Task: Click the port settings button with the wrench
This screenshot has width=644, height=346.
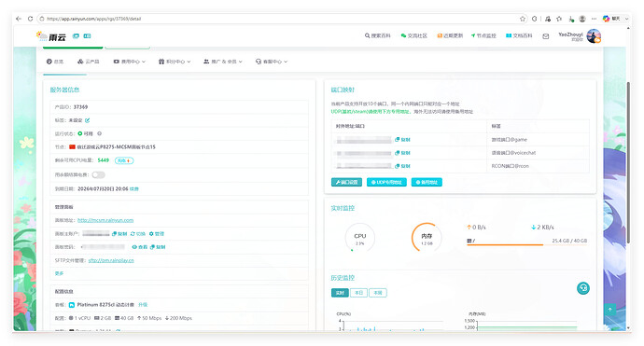Action: click(346, 182)
